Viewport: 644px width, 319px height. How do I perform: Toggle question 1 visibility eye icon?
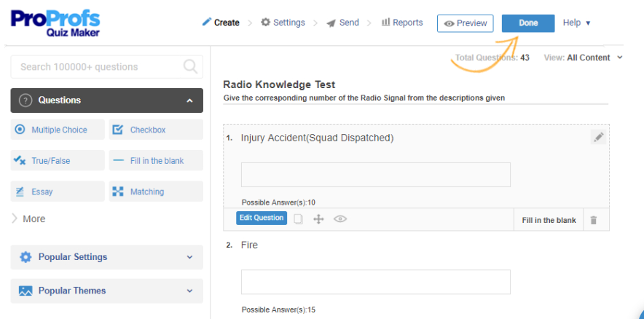(x=339, y=218)
